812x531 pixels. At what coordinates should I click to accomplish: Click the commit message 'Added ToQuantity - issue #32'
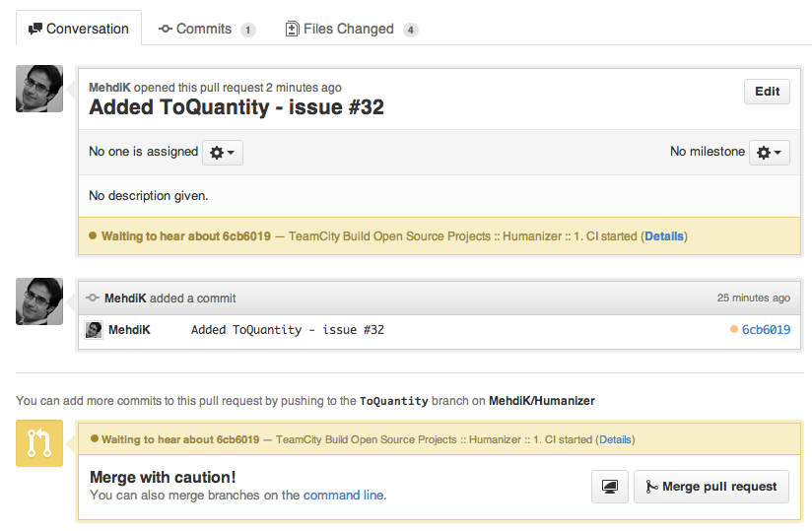pyautogui.click(x=287, y=330)
